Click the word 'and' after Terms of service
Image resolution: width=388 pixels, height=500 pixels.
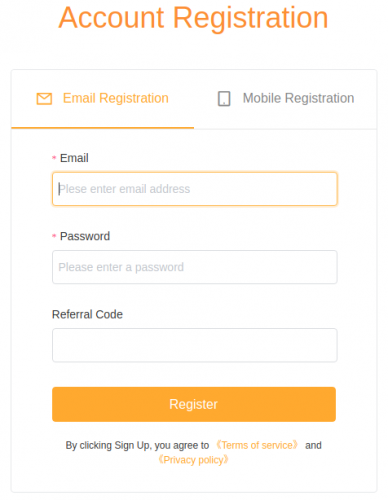click(x=313, y=445)
